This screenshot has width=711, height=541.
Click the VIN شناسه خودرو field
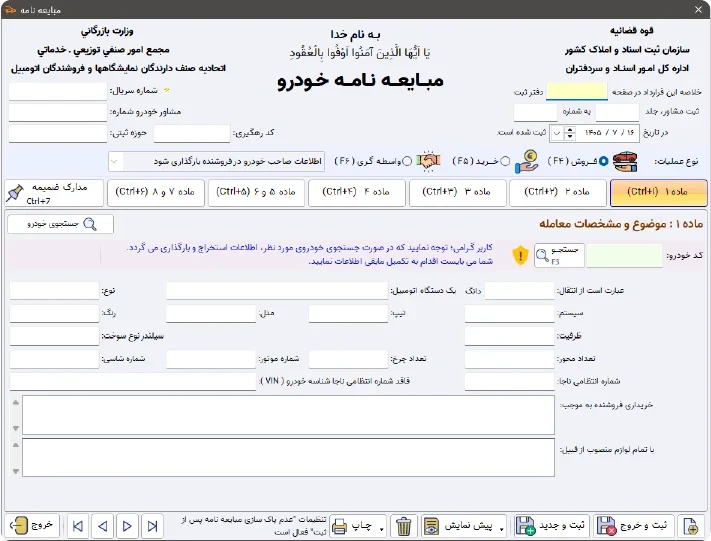[133, 382]
